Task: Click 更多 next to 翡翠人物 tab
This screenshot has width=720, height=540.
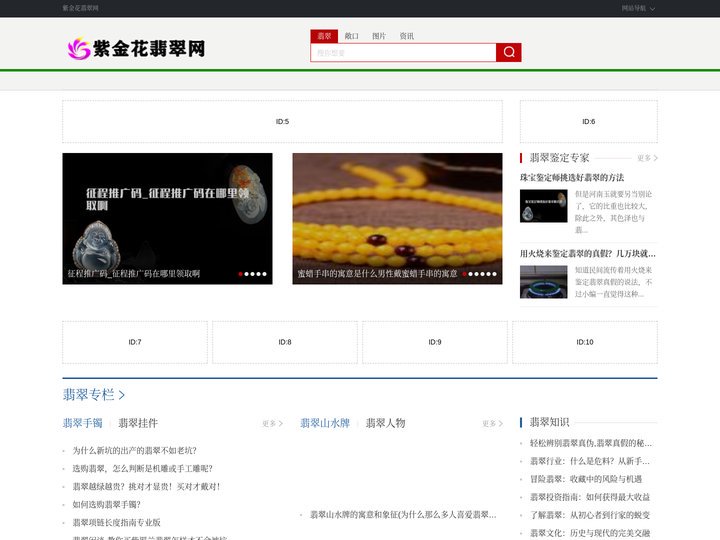Action: click(x=492, y=423)
